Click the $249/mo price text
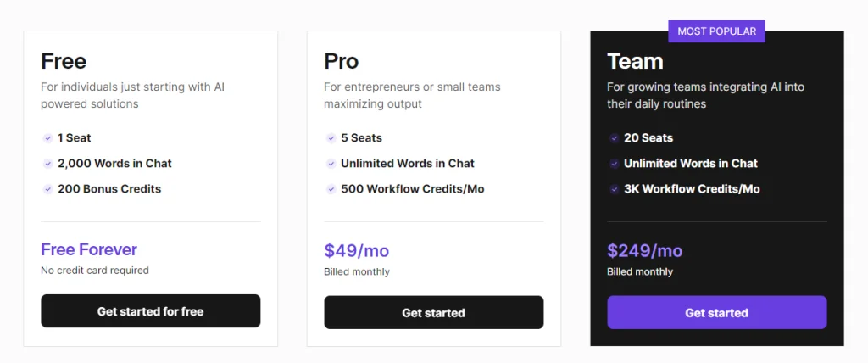 pyautogui.click(x=645, y=250)
